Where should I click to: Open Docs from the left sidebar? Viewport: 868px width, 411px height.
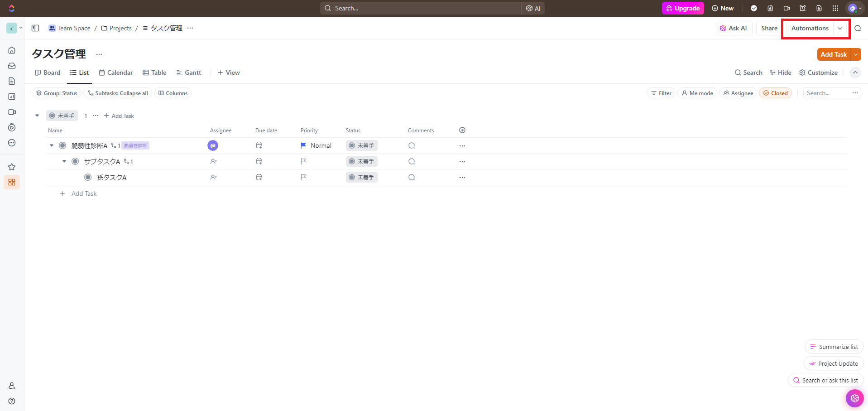pos(12,81)
